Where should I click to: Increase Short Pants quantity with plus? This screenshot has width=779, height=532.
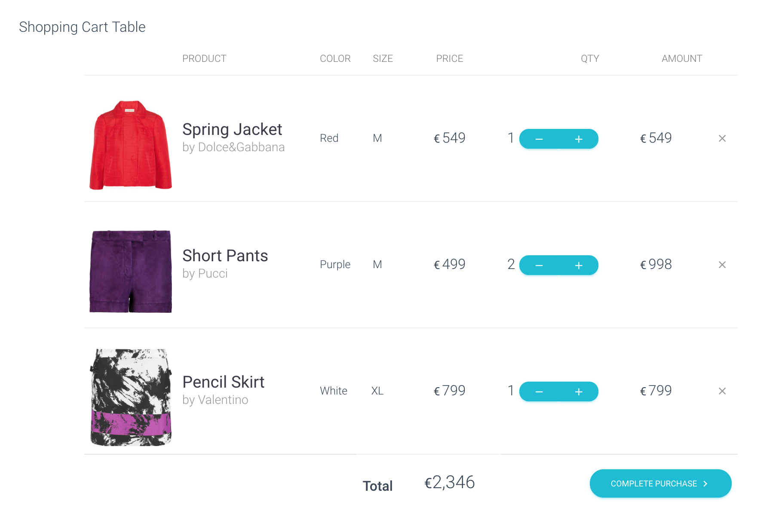click(x=579, y=266)
